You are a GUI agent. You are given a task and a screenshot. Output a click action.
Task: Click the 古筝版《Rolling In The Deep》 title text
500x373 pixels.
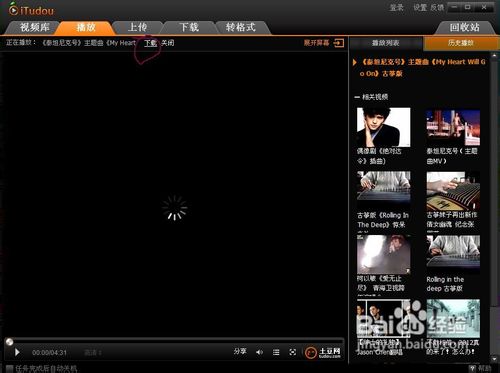[383, 220]
